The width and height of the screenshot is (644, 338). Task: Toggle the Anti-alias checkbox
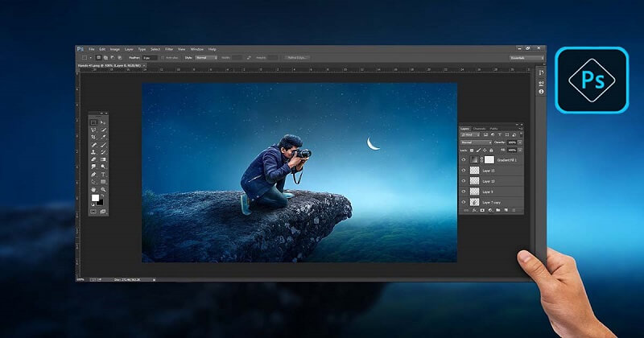(x=163, y=58)
